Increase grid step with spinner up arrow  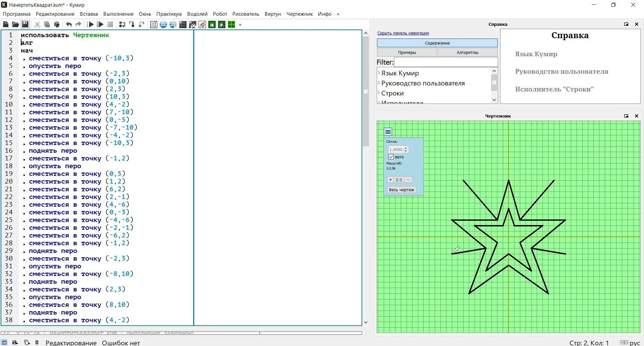406,148
